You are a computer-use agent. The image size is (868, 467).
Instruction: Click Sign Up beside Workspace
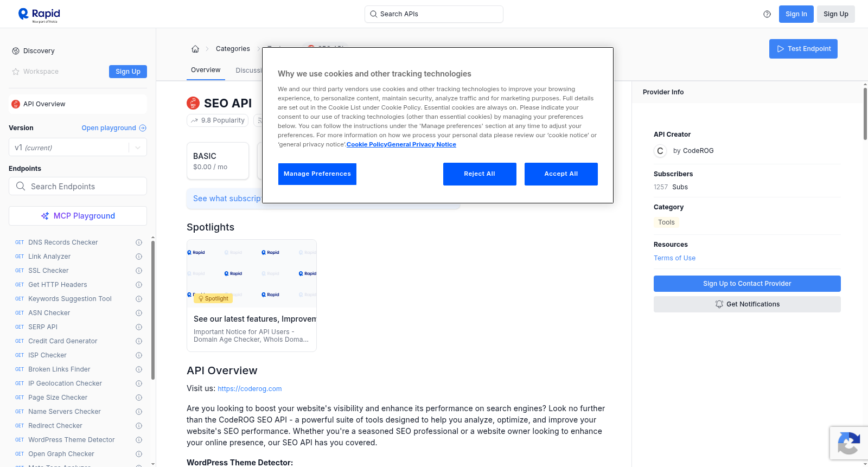(x=128, y=72)
